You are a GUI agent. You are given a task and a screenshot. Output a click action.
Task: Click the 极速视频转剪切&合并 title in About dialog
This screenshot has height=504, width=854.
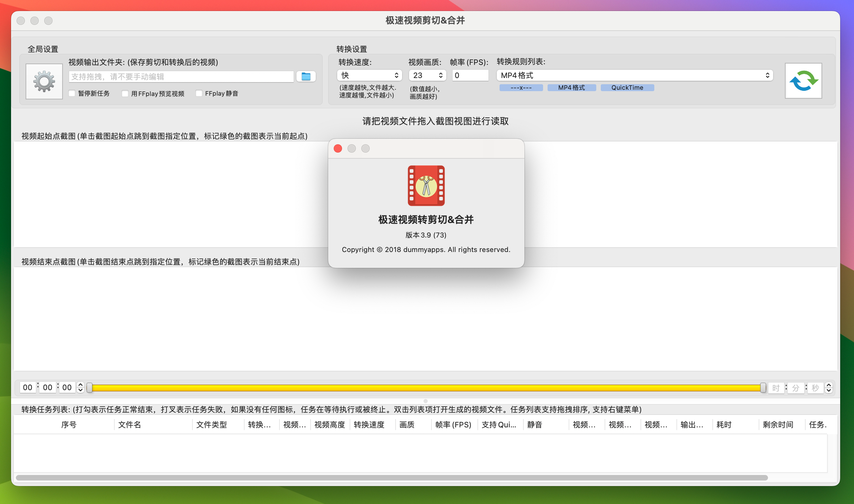[x=426, y=220]
